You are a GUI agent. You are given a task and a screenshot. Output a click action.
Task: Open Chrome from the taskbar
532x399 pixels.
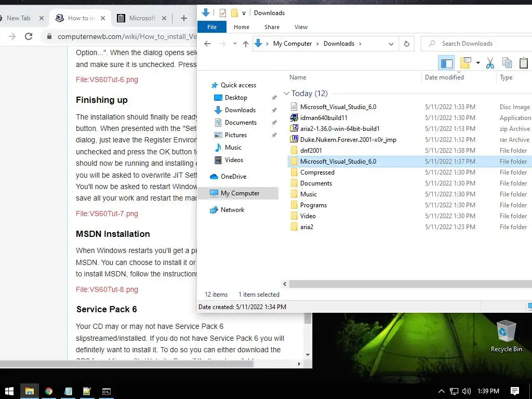coord(49,391)
